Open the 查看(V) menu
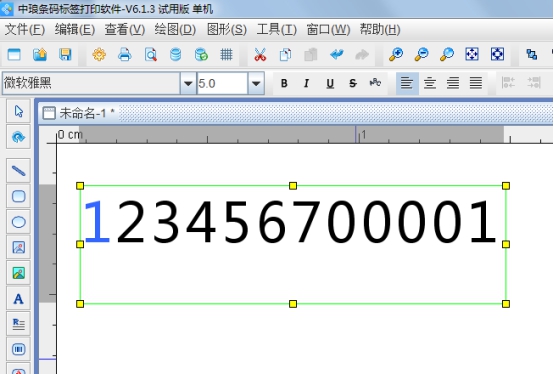 tap(125, 29)
